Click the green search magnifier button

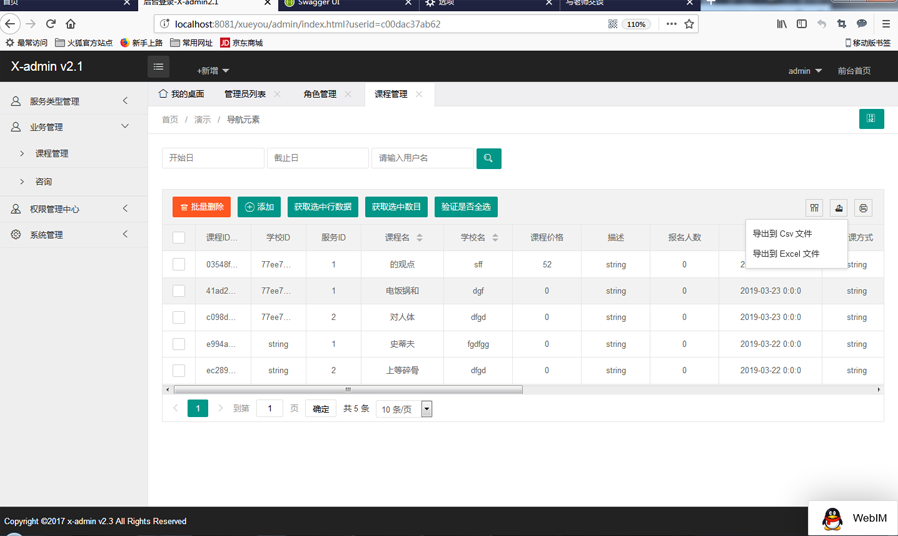pyautogui.click(x=489, y=158)
